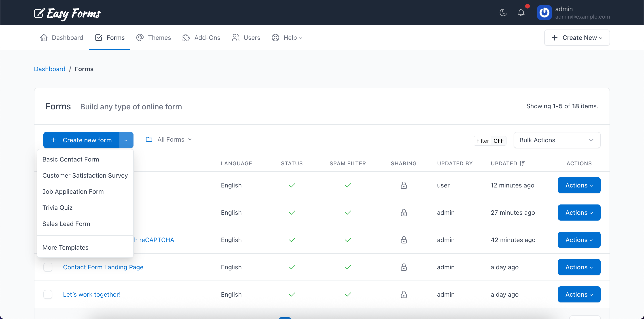Viewport: 644px width, 319px height.
Task: Select the Contact Form Landing Page row checkbox
Action: pos(48,267)
